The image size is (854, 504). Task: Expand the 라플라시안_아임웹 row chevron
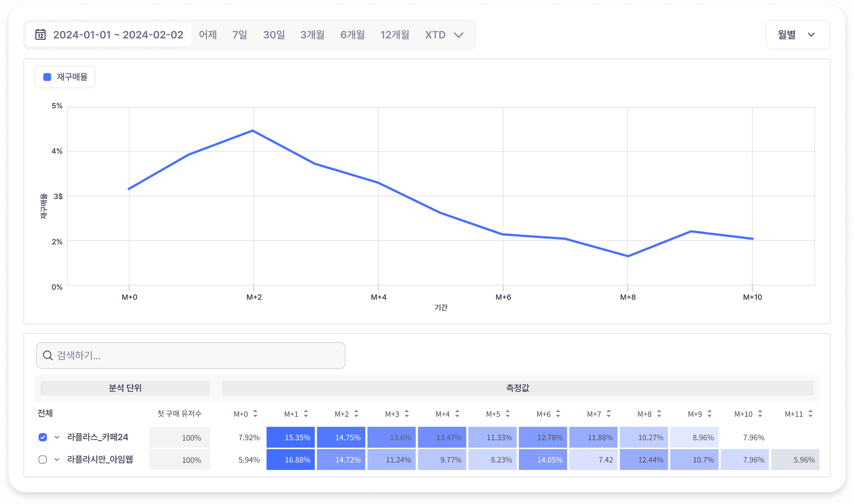[57, 460]
